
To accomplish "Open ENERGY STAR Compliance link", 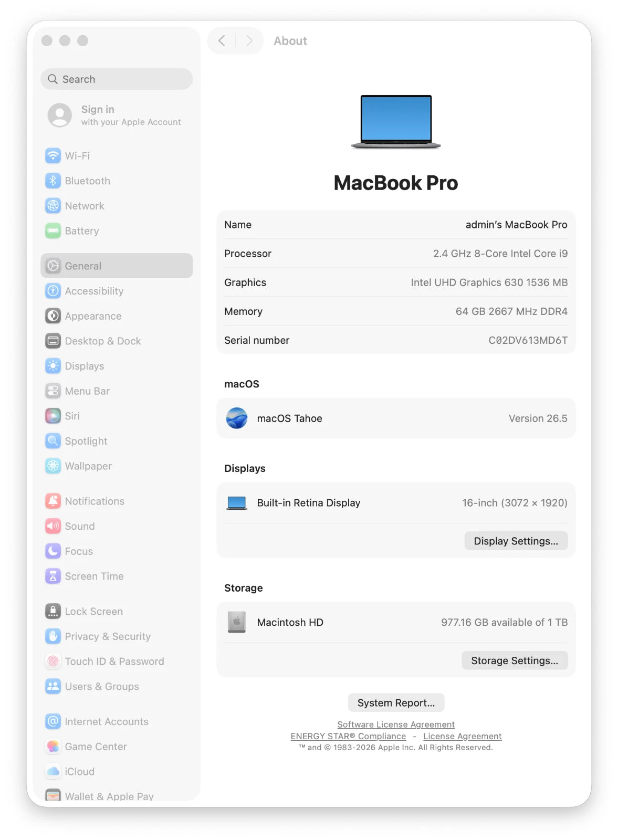I will (348, 736).
